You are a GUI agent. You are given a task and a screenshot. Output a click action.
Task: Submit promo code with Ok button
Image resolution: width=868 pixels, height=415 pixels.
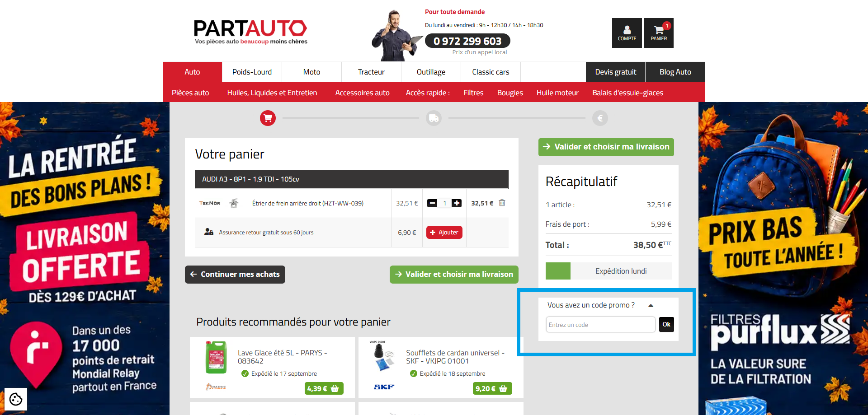tap(666, 324)
